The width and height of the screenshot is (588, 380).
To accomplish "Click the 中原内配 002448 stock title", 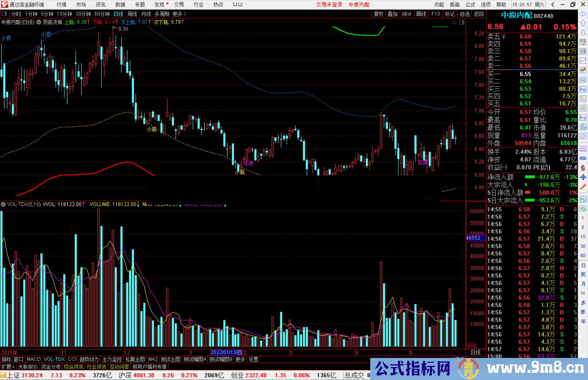I will click(x=527, y=16).
